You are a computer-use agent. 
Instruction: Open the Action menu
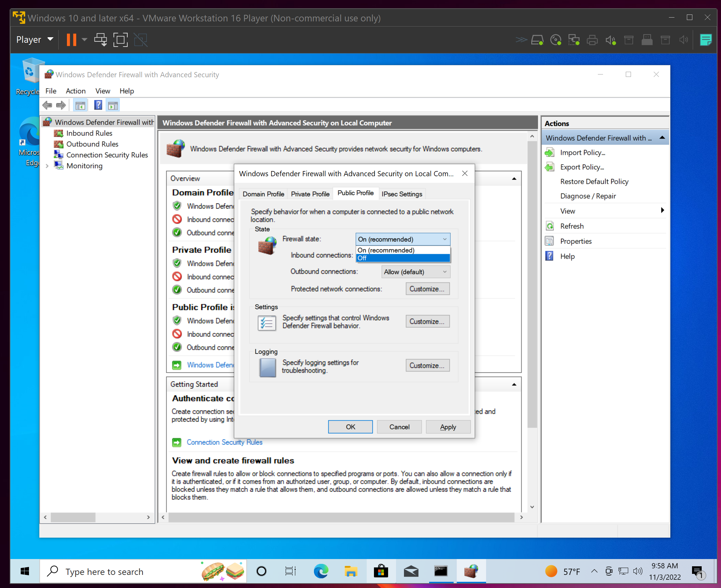[x=76, y=91]
